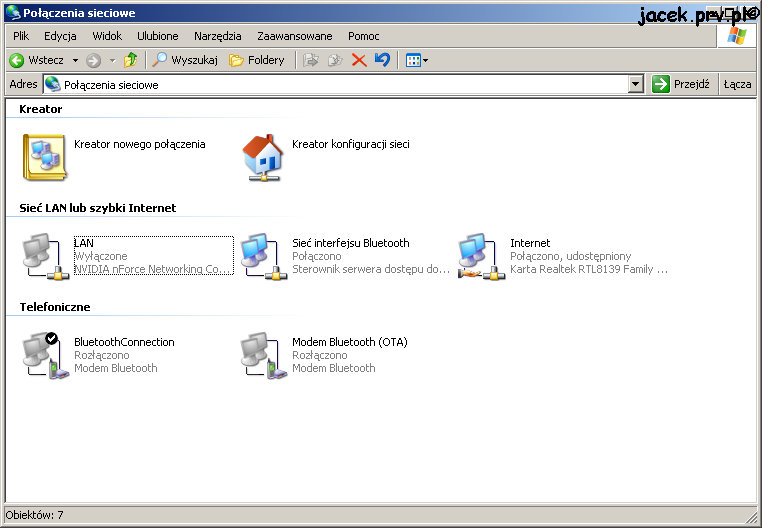
Task: Open back history dropdown arrow next to Wstecz
Action: tap(75, 60)
